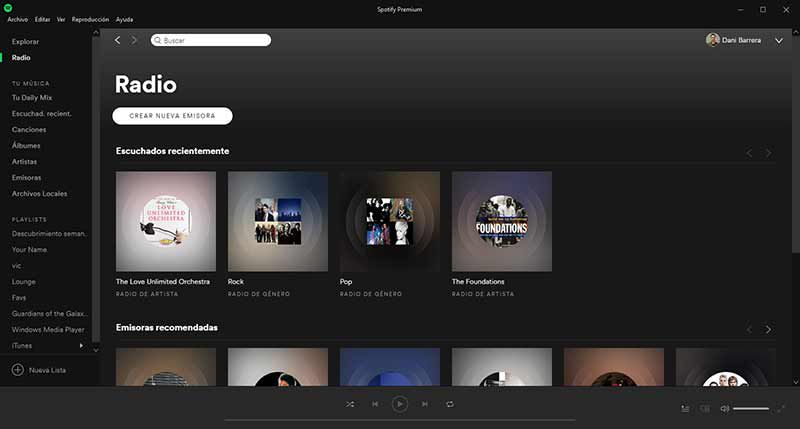Start playback with the play button
The image size is (800, 429).
399,404
